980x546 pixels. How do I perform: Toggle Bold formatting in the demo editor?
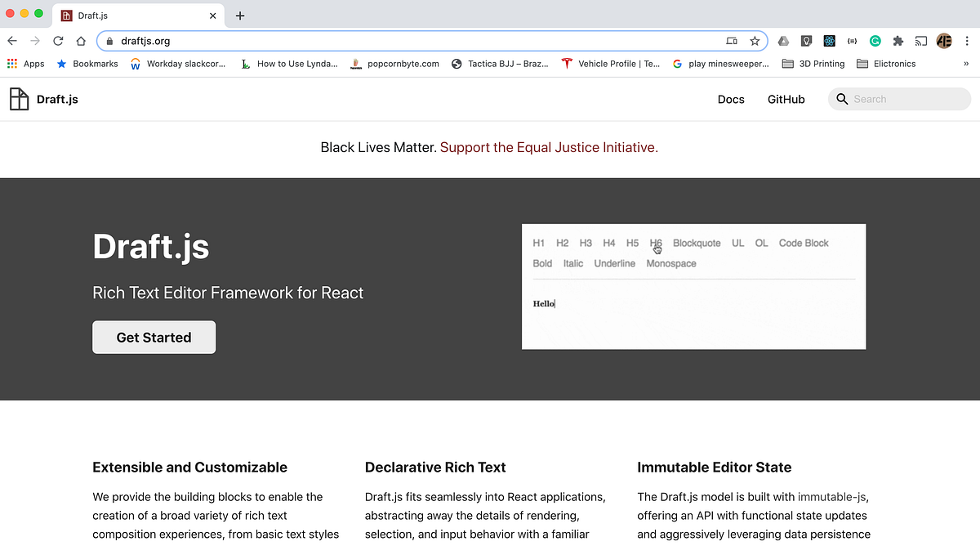542,263
